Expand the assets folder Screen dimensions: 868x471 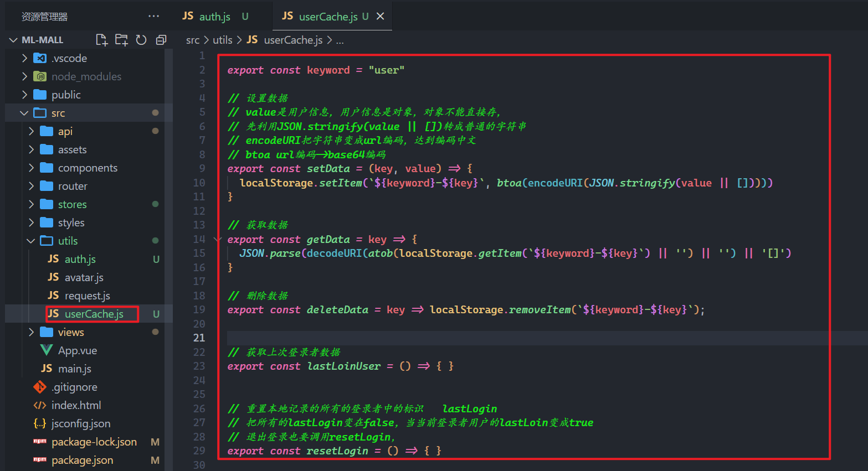(31, 149)
